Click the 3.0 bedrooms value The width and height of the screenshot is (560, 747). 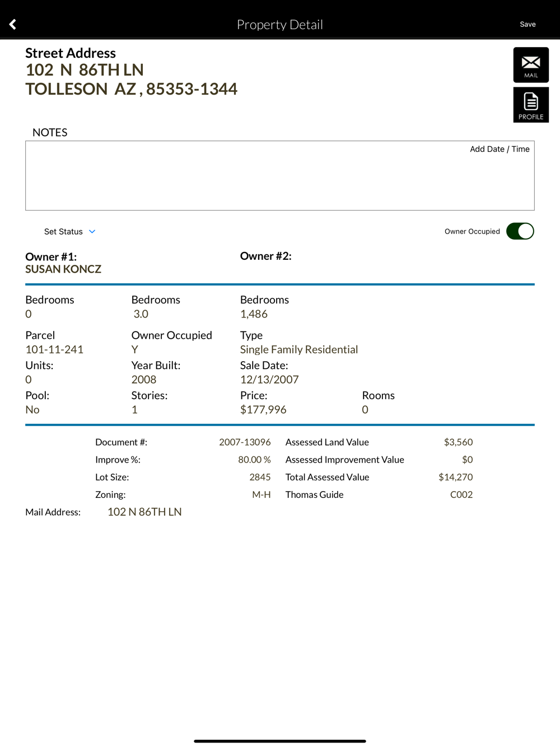(x=141, y=314)
